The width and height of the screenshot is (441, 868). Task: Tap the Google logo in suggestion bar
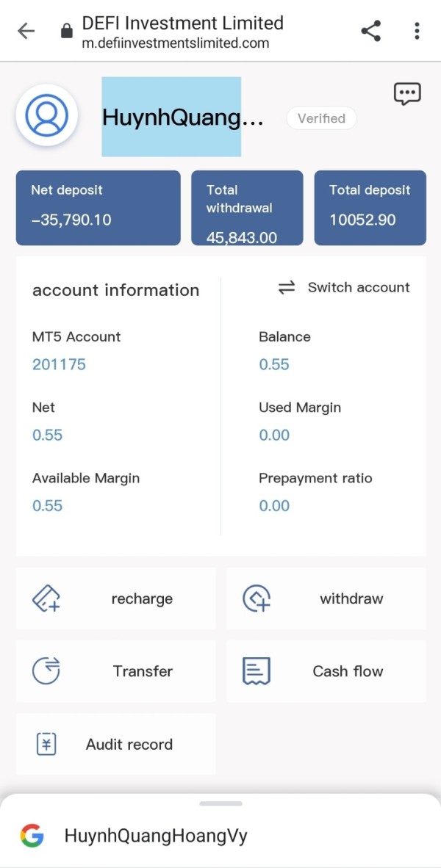pos(32,836)
